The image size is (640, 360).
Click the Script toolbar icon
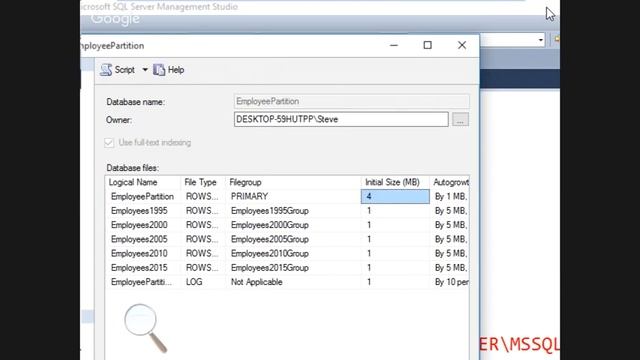click(x=106, y=70)
